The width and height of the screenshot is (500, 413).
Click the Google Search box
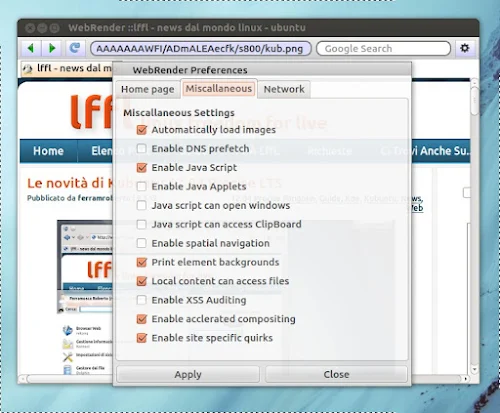click(383, 49)
